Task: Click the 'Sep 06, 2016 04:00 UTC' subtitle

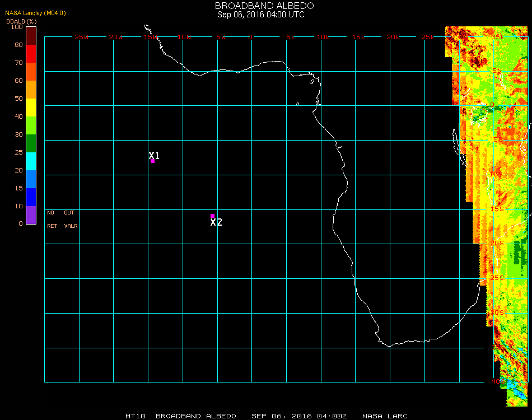Action: (x=261, y=15)
